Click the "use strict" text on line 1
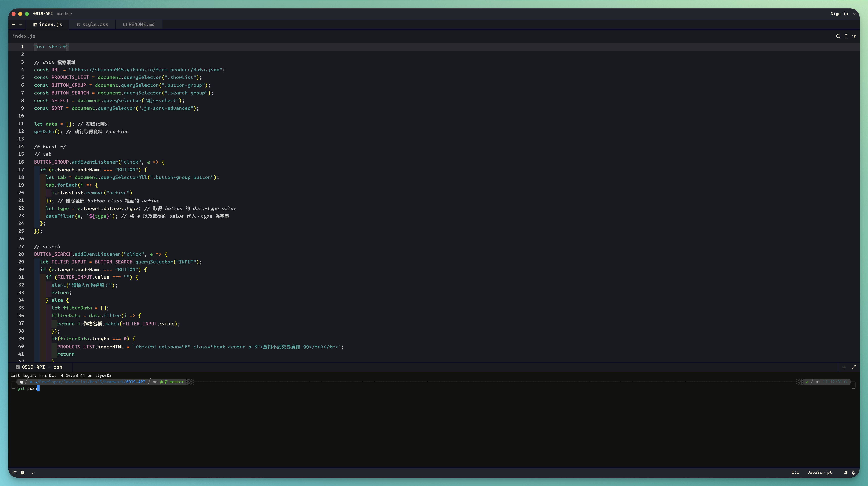868x486 pixels. point(51,47)
